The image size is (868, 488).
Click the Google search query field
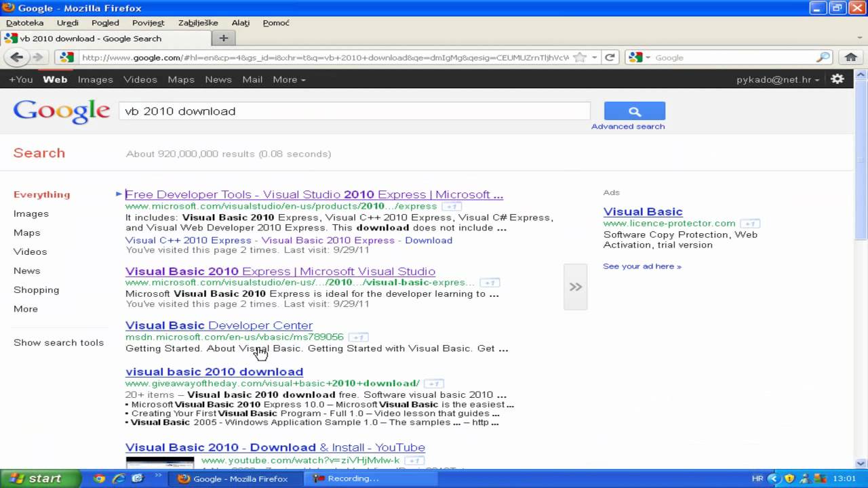355,111
